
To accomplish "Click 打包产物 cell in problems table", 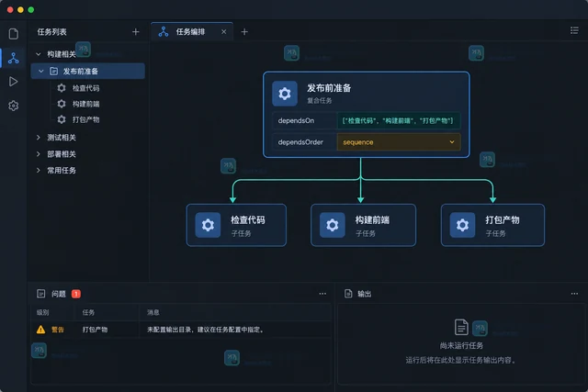I will click(x=95, y=330).
